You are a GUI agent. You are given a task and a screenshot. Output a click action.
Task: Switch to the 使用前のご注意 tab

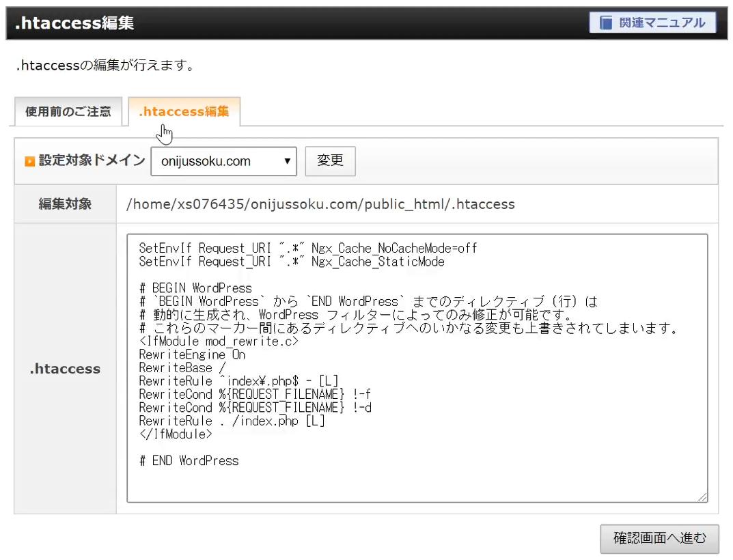coord(68,111)
